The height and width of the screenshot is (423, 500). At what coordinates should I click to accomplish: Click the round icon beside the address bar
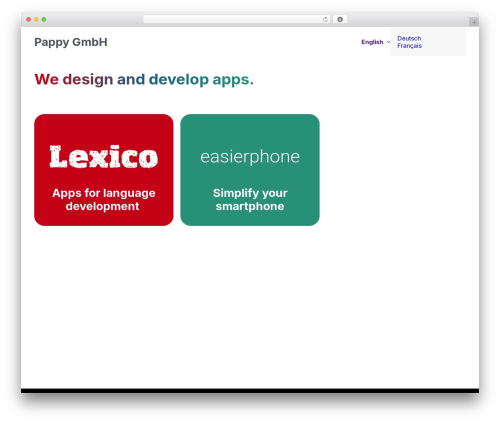340,19
